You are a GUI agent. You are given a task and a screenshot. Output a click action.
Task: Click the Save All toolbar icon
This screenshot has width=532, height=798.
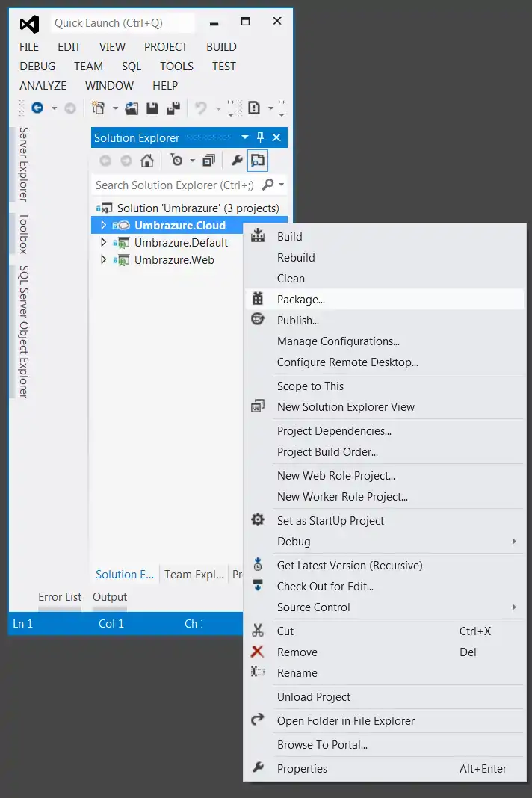173,108
